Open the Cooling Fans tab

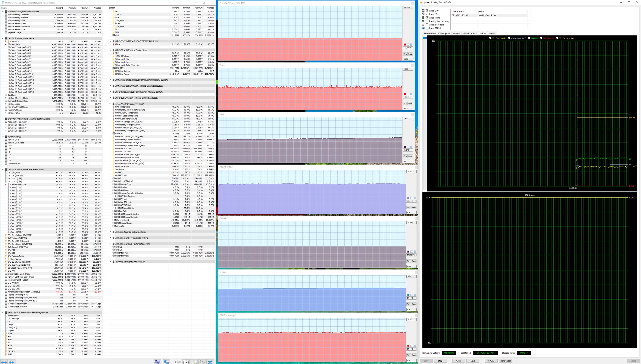click(444, 33)
